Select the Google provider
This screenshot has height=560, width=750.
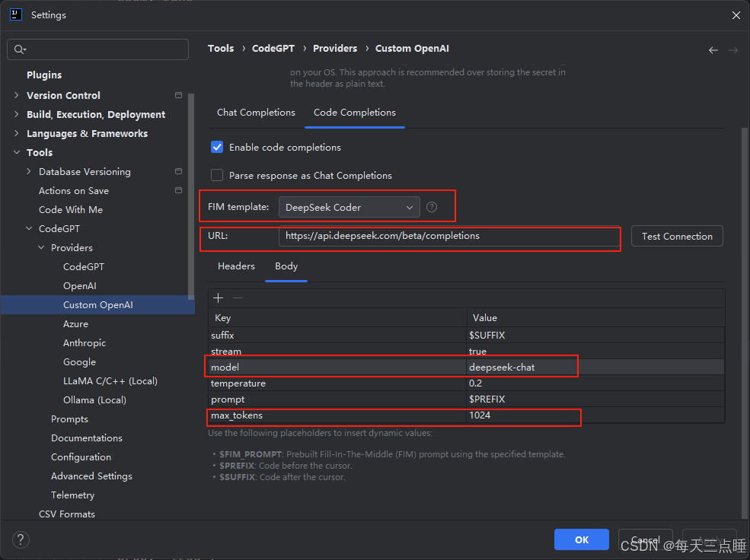tap(79, 362)
